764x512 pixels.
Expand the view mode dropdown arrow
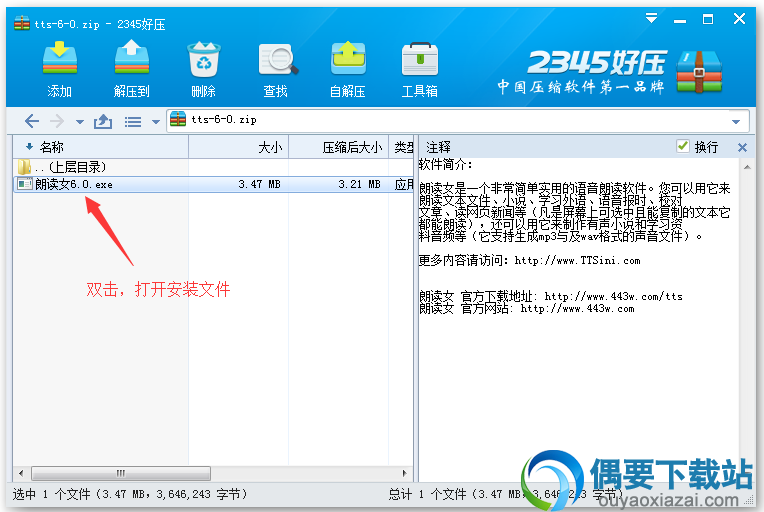156,122
